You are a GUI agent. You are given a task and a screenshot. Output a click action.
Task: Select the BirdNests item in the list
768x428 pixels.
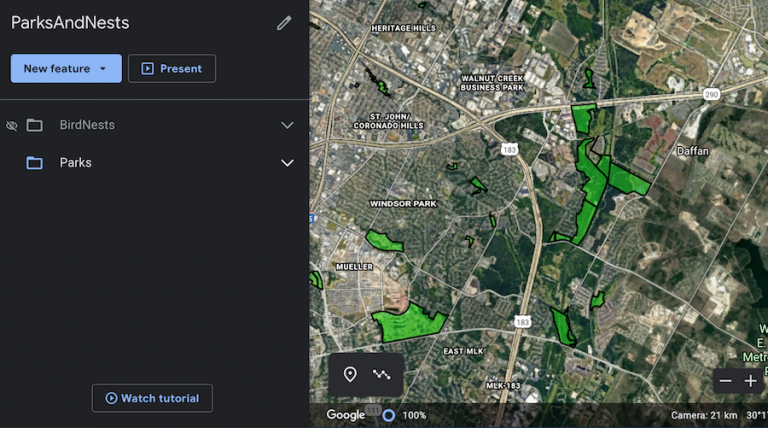coord(87,125)
